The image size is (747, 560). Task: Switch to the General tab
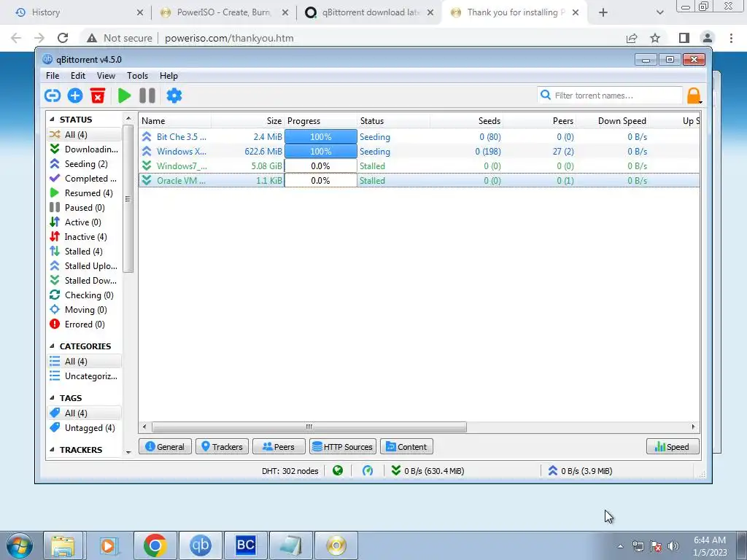point(165,447)
